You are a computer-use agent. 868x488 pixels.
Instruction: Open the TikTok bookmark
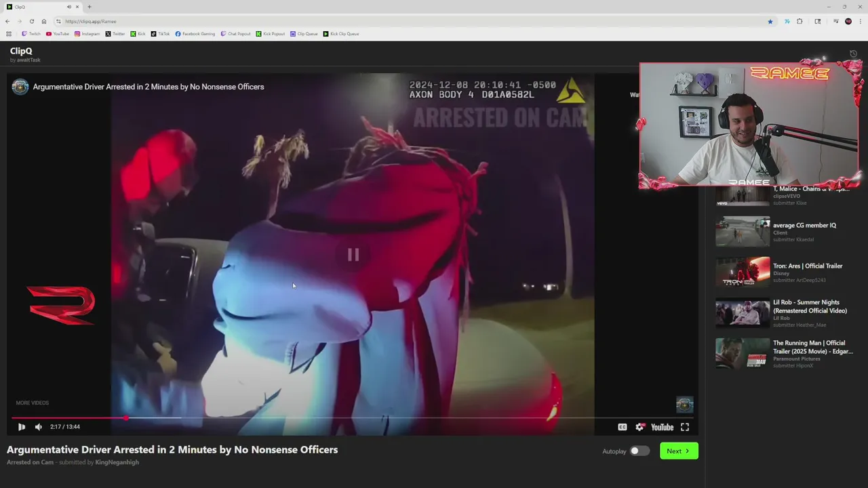click(161, 34)
